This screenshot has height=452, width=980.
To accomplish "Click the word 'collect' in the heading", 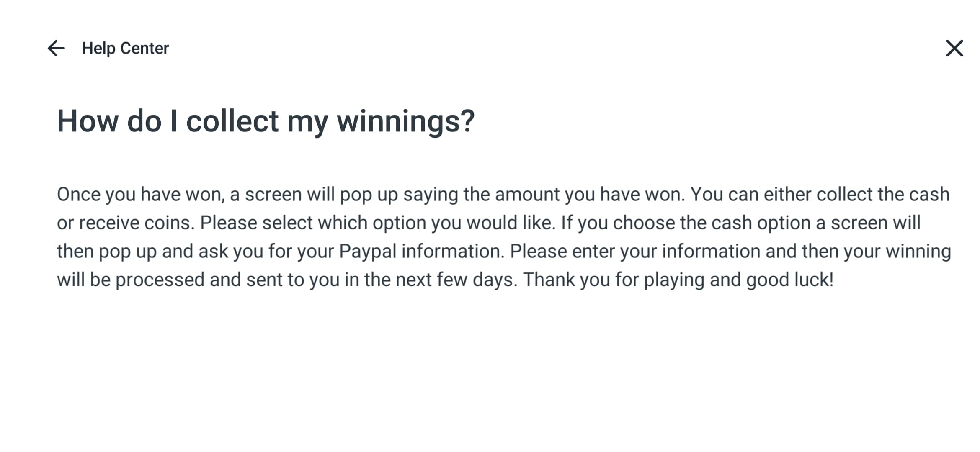I will pyautogui.click(x=232, y=121).
